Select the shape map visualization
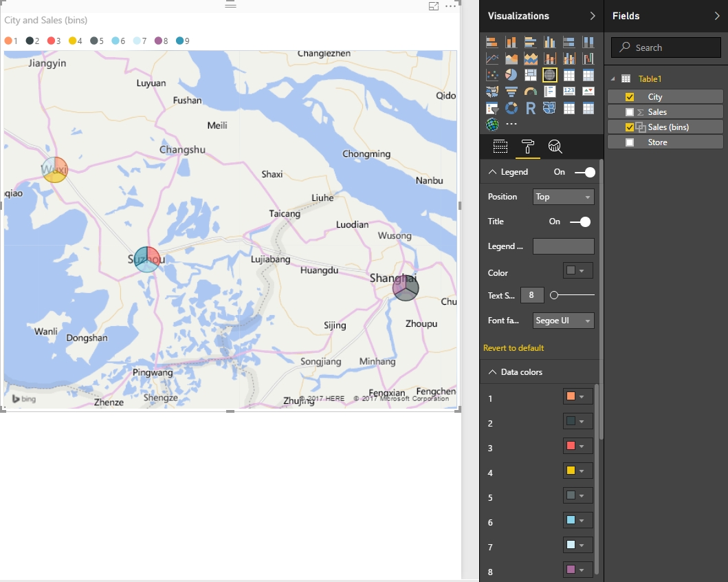This screenshot has width=728, height=582. (x=550, y=108)
